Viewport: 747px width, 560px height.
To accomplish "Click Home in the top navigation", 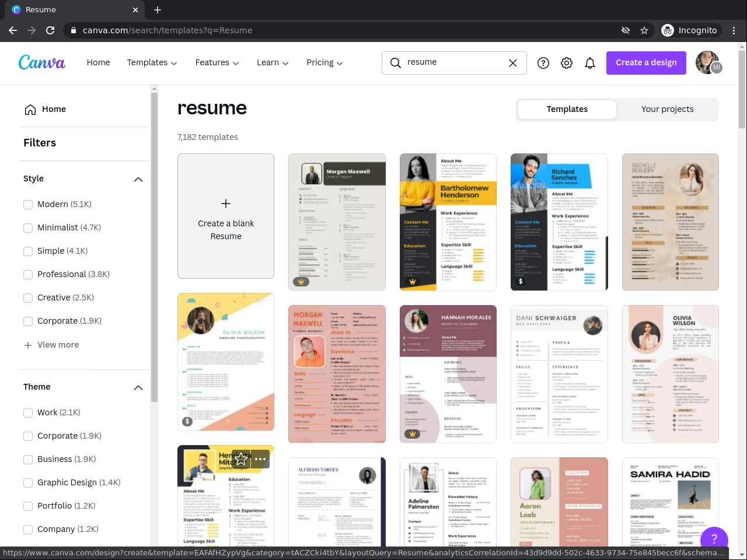I will pyautogui.click(x=98, y=62).
